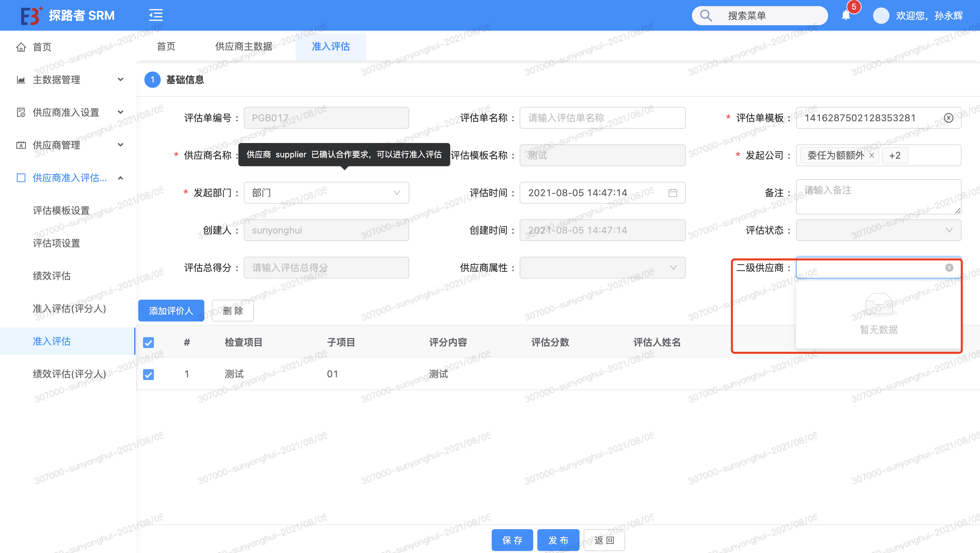The image size is (980, 553).
Task: Clear the 评估单模板 field value
Action: tap(948, 118)
